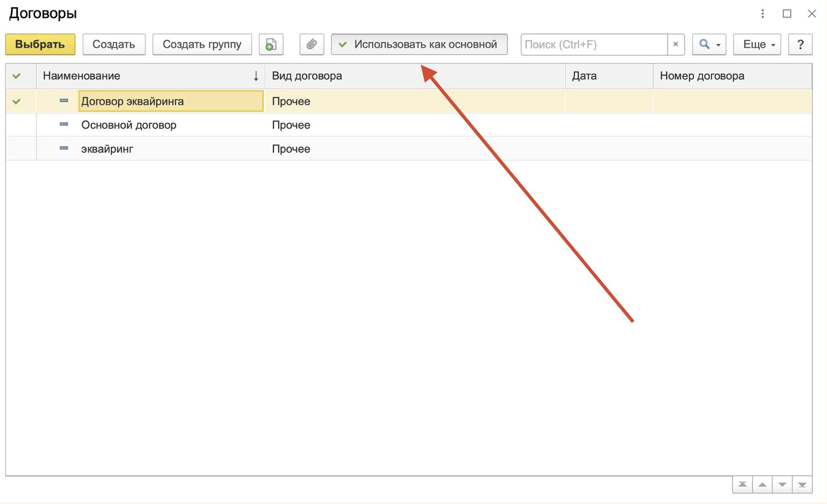Screen dimensions: 827x504
Task: Click the Номер договора column header
Action: 732,76
